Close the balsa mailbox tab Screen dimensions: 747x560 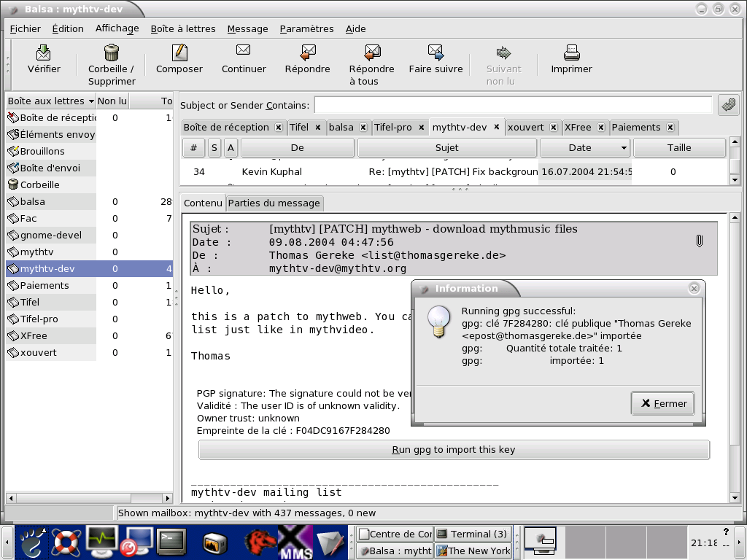tap(363, 128)
